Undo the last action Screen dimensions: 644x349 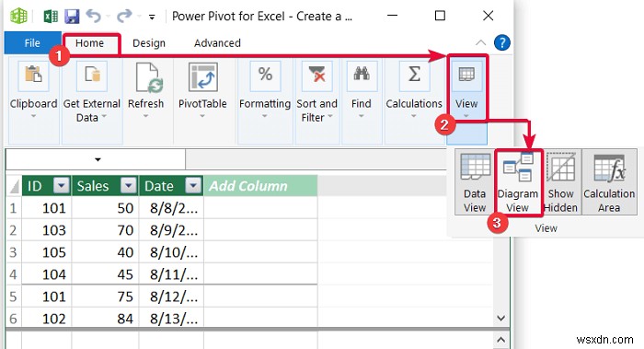coord(94,16)
